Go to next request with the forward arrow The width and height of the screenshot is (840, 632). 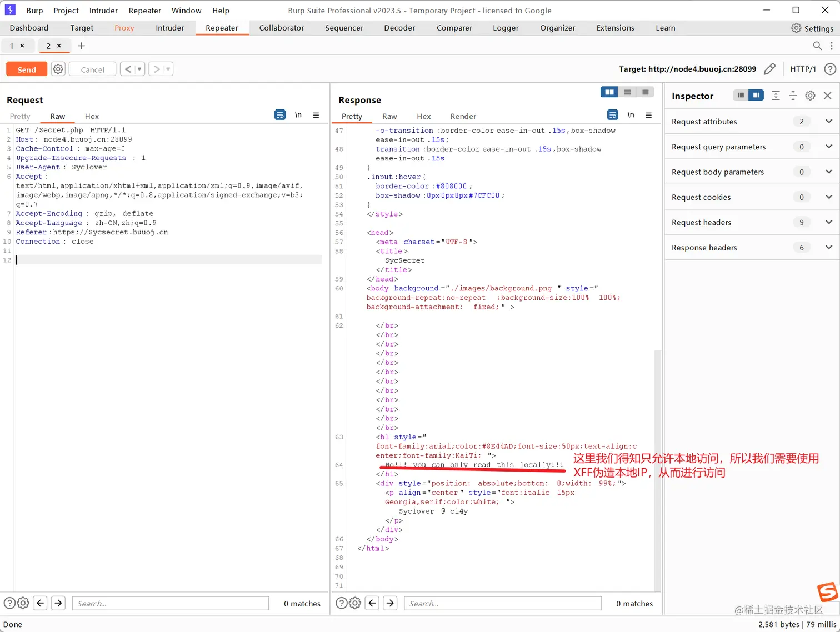point(157,69)
